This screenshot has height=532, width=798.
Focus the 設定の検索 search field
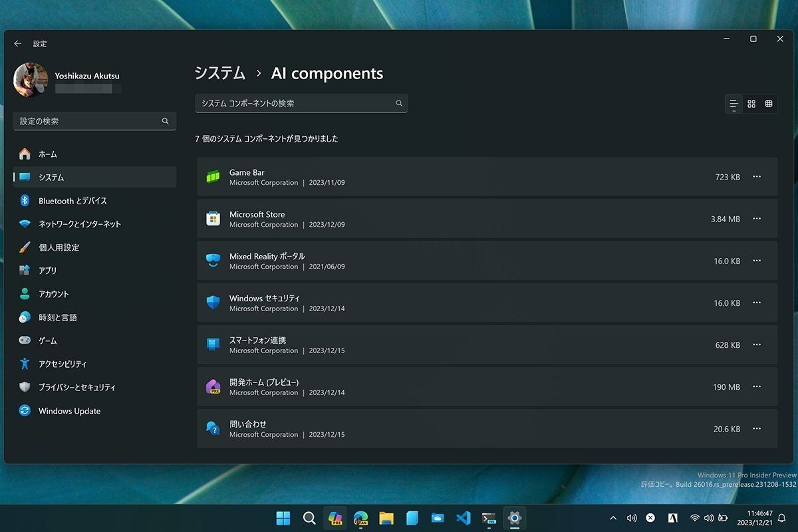94,121
